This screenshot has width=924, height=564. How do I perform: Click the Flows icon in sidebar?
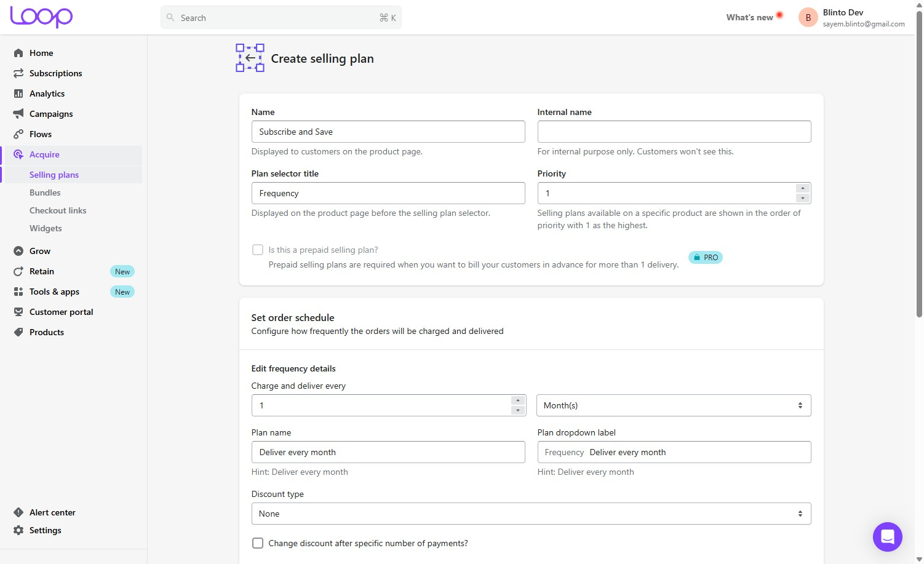(18, 134)
